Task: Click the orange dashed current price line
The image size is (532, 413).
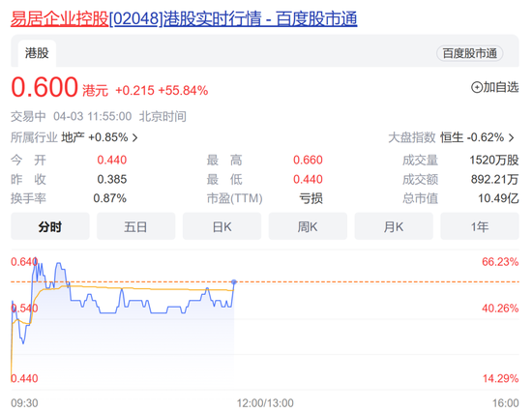Action: (373, 281)
